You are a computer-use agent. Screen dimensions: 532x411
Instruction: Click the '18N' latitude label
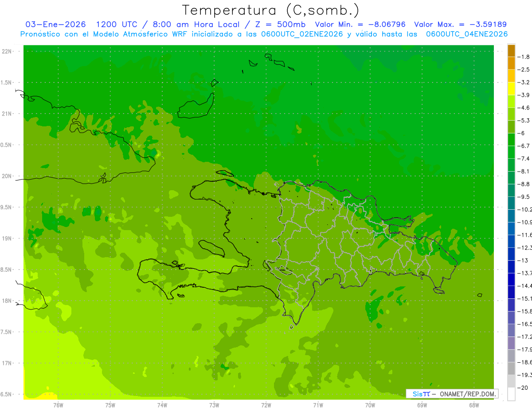point(7,301)
